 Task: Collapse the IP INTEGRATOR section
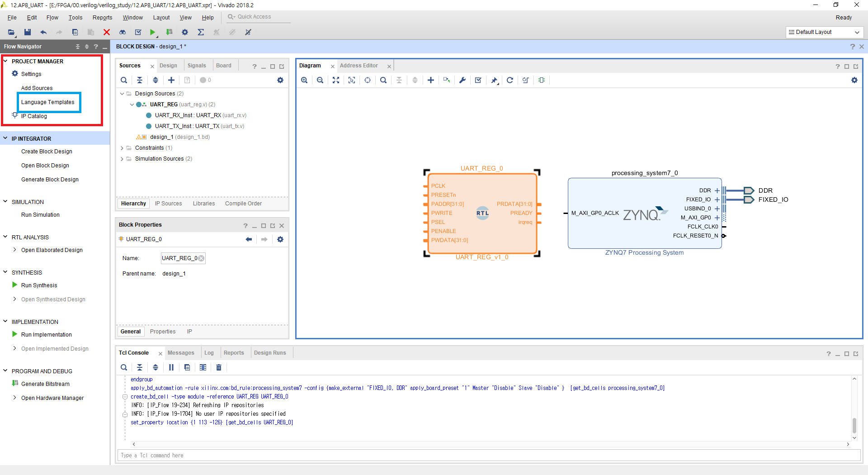click(5, 138)
